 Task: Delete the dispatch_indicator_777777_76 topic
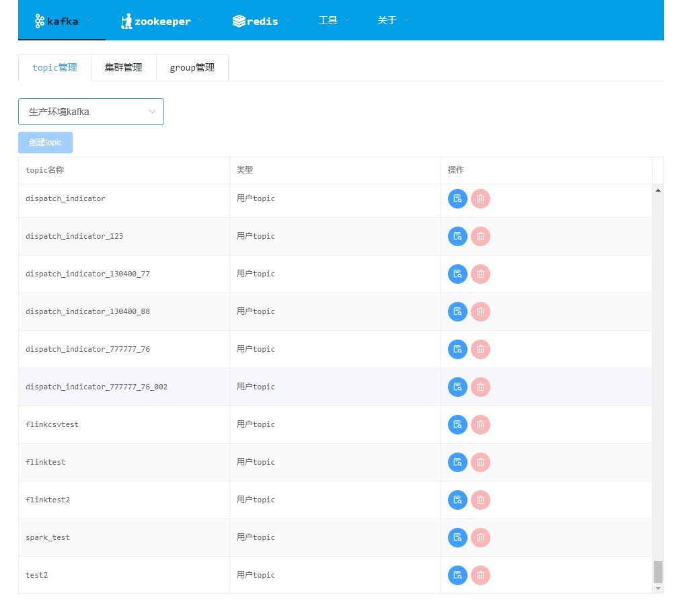click(480, 349)
